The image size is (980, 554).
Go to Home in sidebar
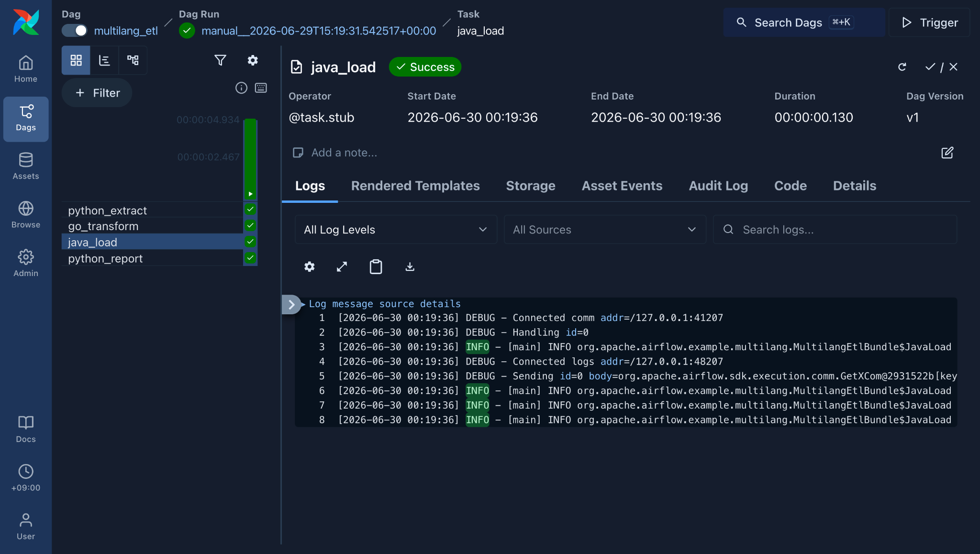click(26, 69)
